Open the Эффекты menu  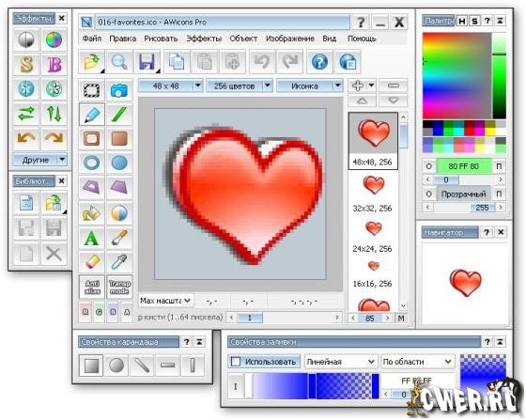point(204,39)
